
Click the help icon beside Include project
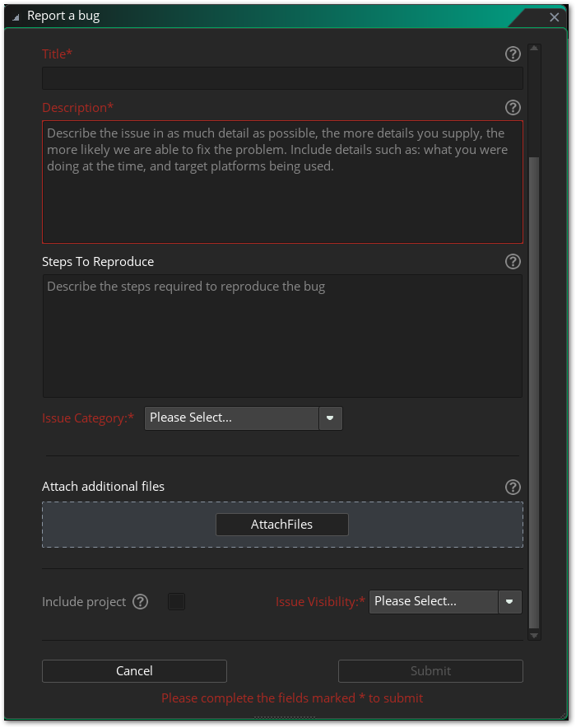click(141, 602)
